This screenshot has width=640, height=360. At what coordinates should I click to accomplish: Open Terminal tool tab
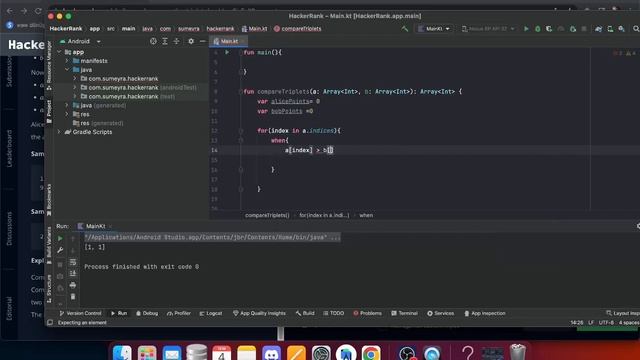[x=404, y=313]
